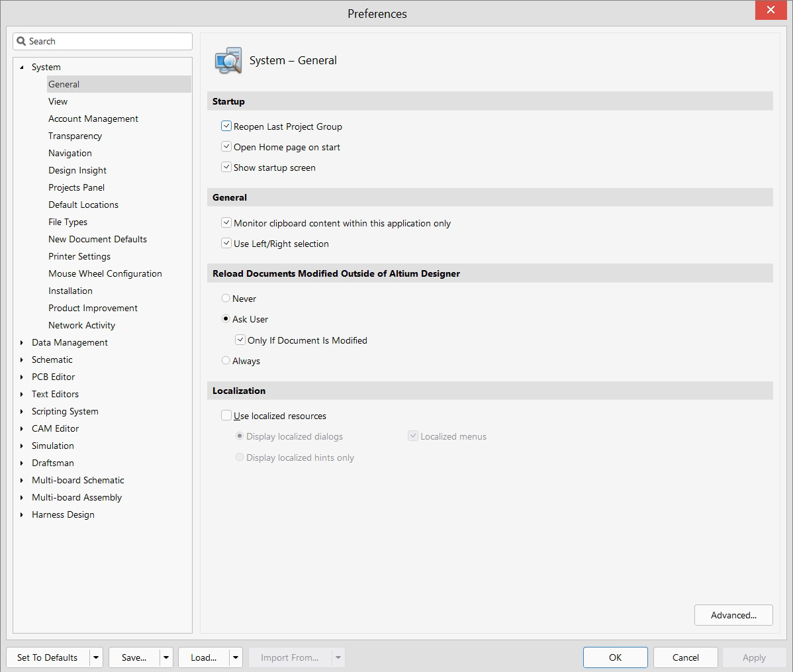The image size is (793, 672).
Task: Expand the Harness Design node
Action: point(22,514)
